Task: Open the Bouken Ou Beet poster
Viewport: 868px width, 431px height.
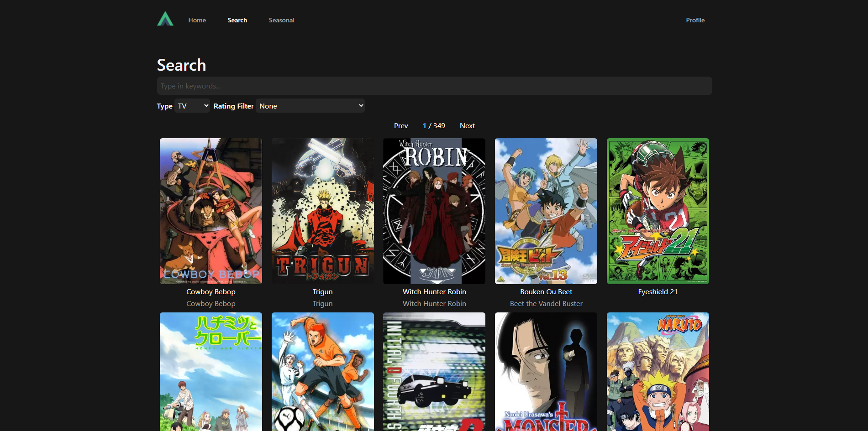Action: pyautogui.click(x=546, y=211)
